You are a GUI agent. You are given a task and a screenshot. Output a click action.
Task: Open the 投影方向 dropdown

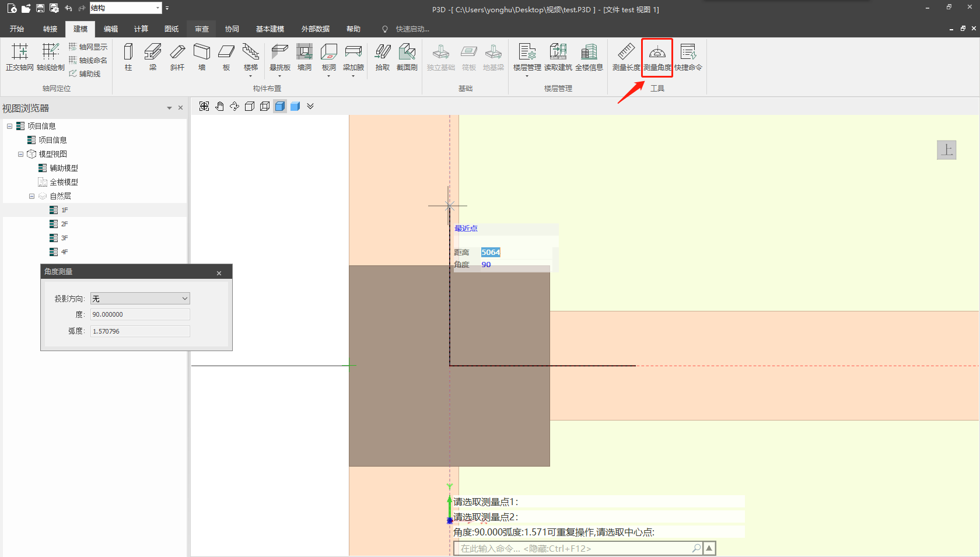(140, 299)
